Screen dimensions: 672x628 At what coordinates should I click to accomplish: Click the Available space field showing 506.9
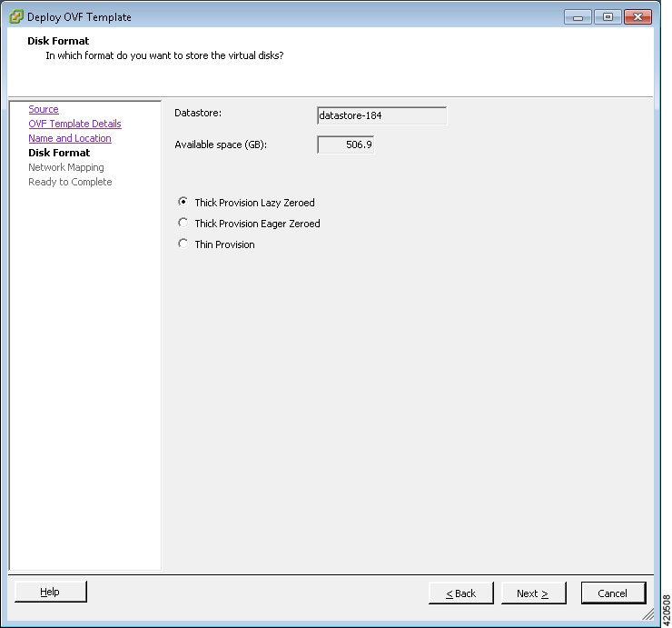[x=345, y=145]
